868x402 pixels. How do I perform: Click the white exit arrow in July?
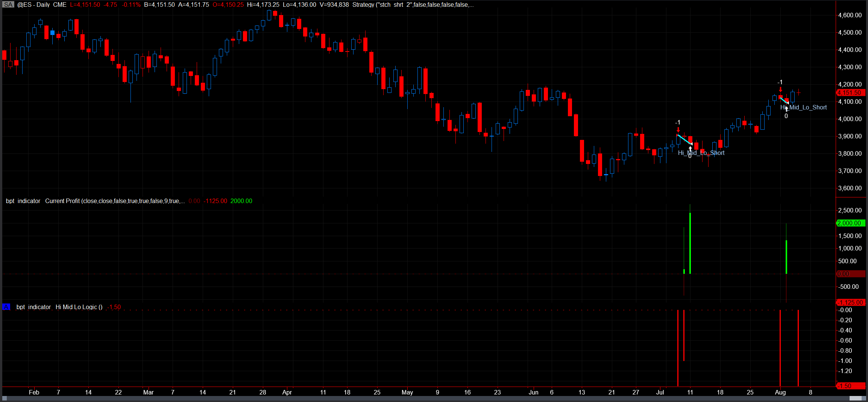click(690, 149)
